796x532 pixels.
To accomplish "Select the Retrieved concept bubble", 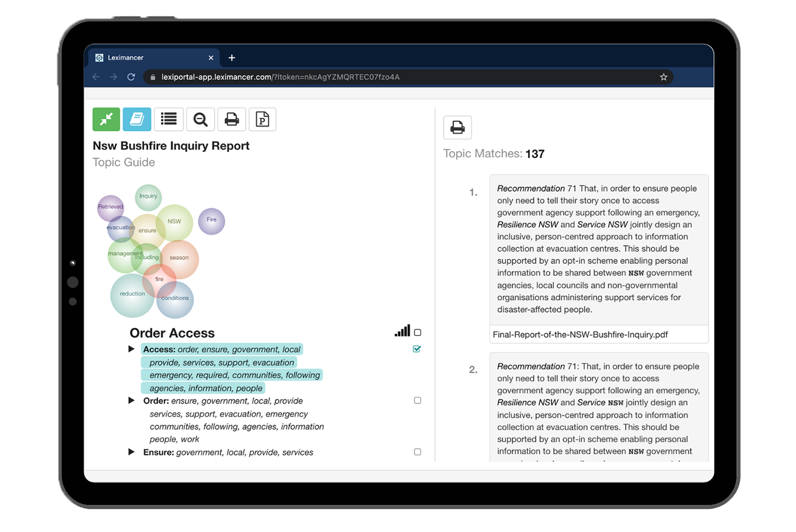I will click(110, 207).
